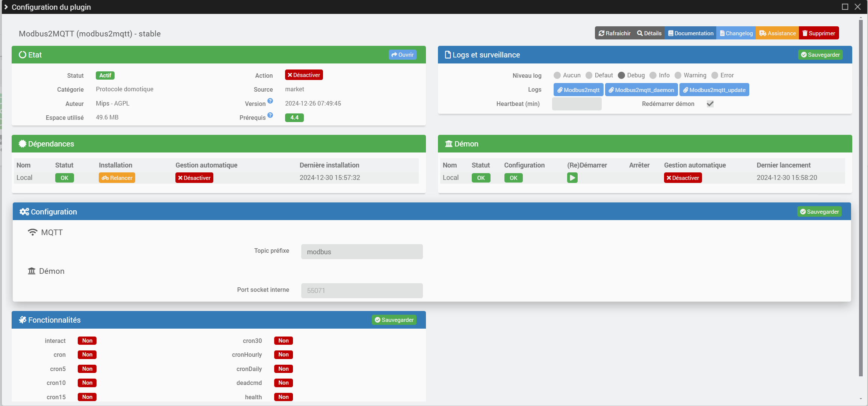Click the 4.4 Prérequis badge

pos(294,118)
